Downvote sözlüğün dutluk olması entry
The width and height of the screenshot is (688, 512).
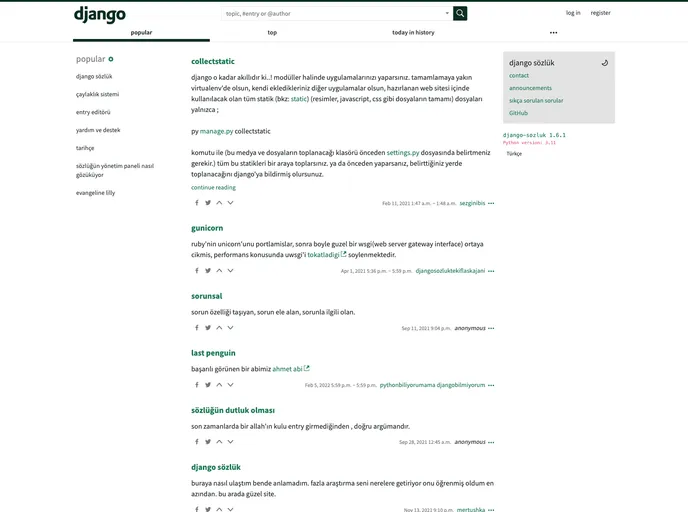(x=230, y=442)
